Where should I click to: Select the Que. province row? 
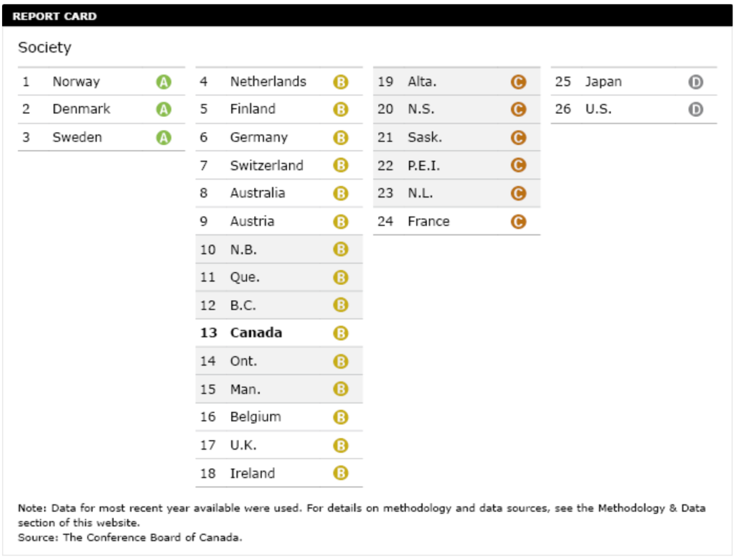245,277
